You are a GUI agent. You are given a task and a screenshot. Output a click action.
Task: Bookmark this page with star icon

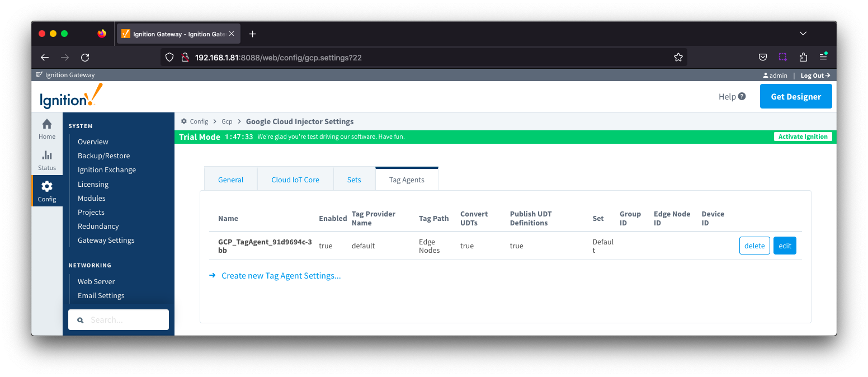[678, 57]
